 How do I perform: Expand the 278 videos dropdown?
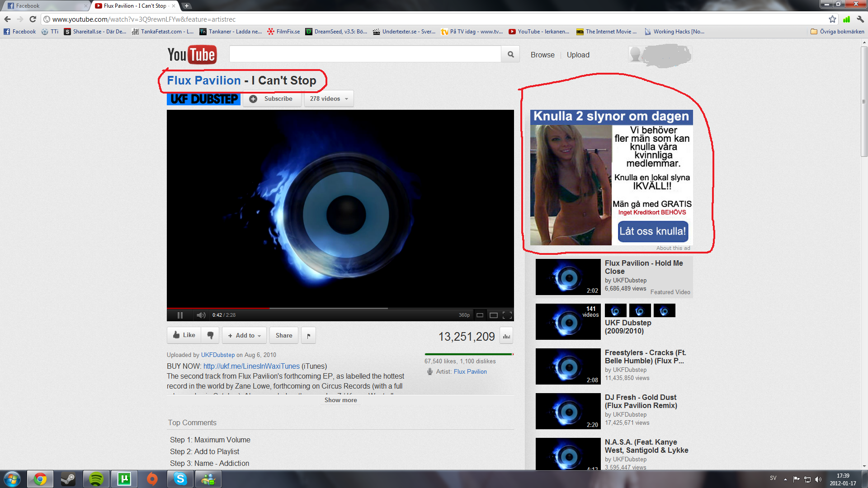(329, 99)
